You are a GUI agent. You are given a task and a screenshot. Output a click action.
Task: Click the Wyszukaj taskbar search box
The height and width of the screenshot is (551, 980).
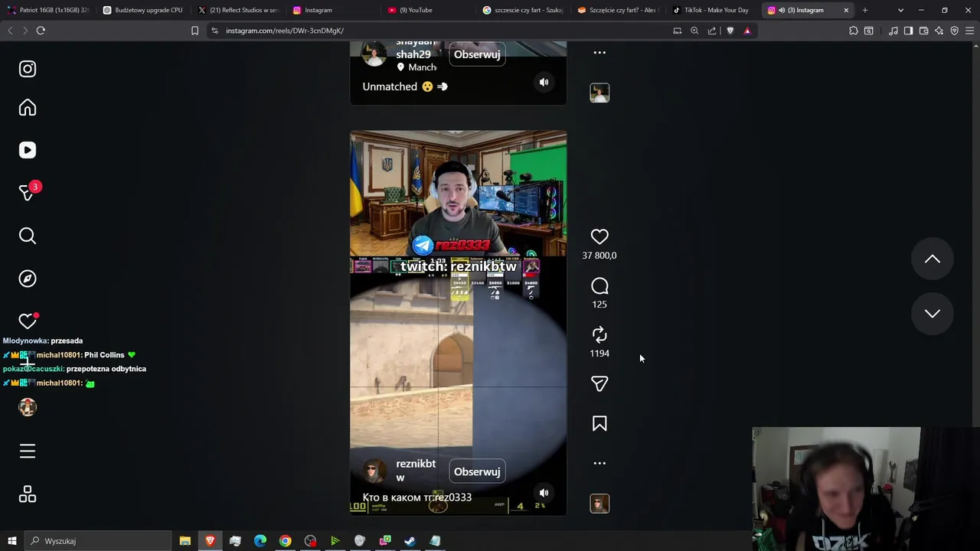click(98, 541)
